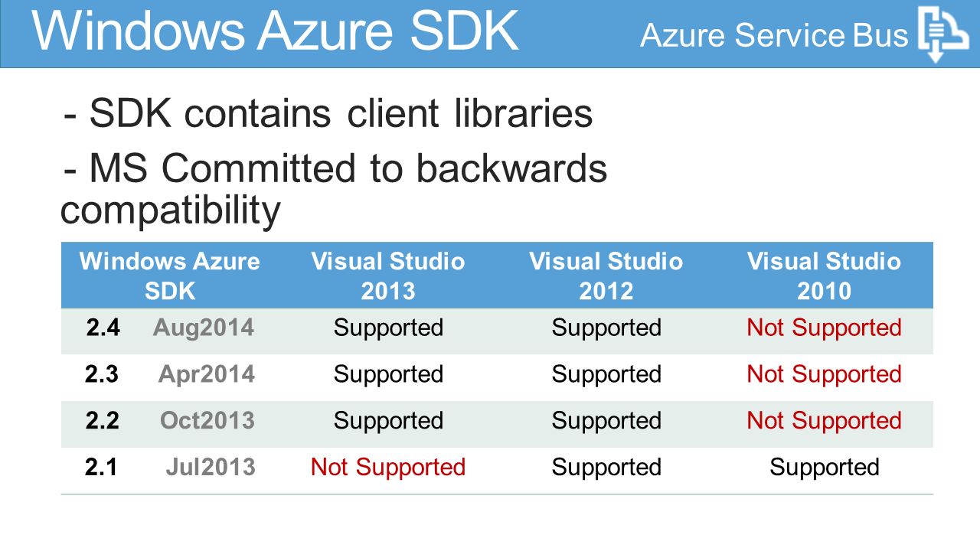Click Not Supported in the 2.4 row
Screen dimensions: 980x551
pyautogui.click(x=825, y=328)
